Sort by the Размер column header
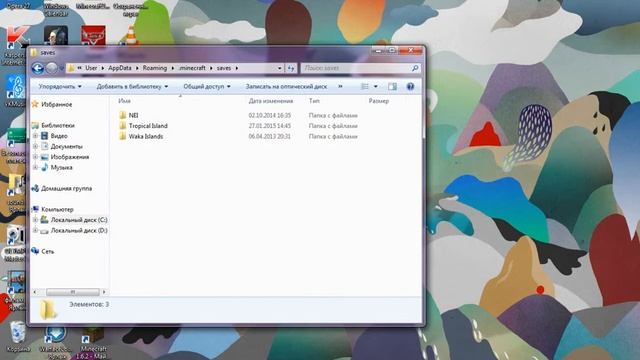Image resolution: width=640 pixels, height=360 pixels. [x=379, y=101]
